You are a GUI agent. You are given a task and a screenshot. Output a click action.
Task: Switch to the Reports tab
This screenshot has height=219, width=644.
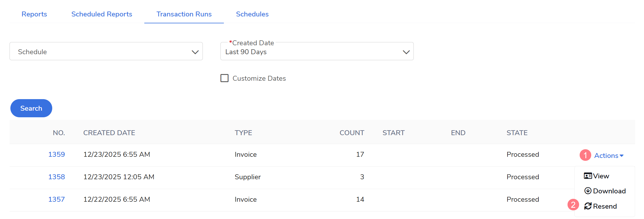(34, 14)
